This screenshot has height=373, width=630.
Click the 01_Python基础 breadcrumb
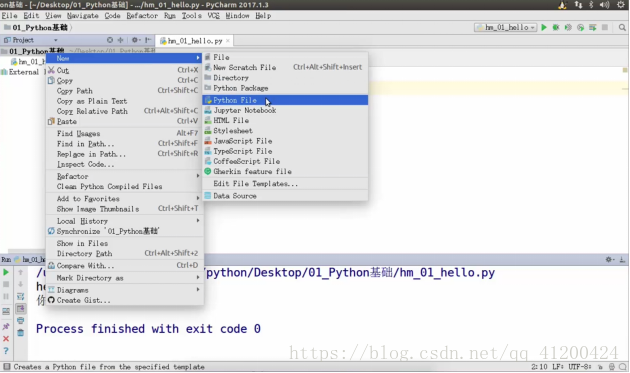click(39, 27)
